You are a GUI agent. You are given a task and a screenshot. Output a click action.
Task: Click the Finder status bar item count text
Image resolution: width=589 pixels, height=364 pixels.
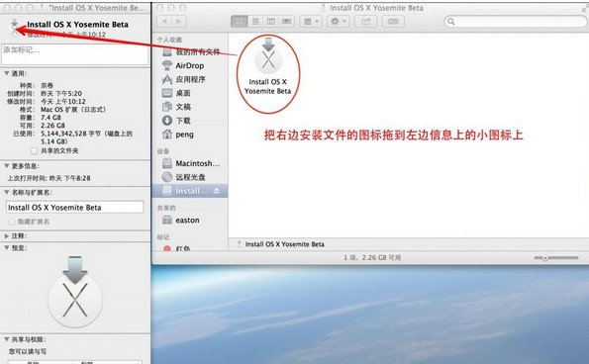372,258
